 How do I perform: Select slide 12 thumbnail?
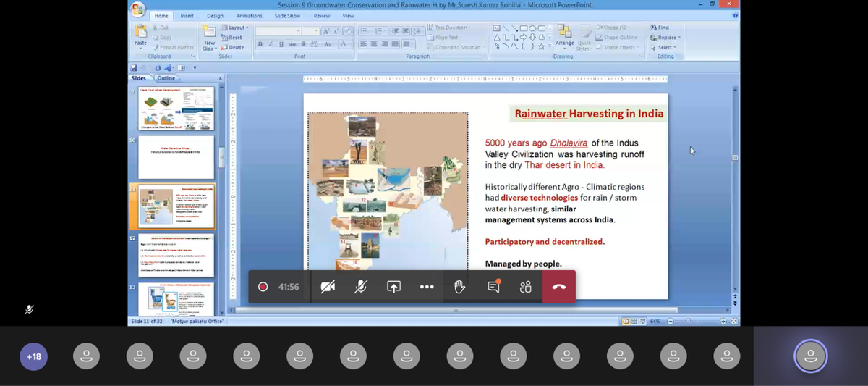[x=176, y=255]
